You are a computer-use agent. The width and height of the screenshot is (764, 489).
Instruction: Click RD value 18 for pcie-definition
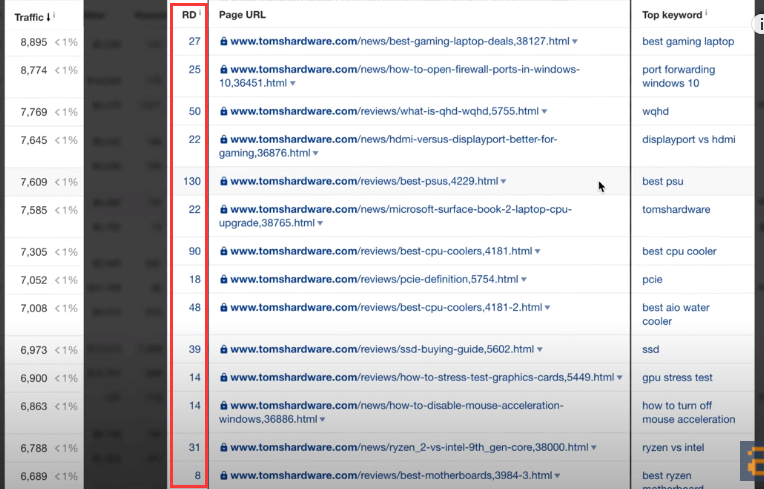(x=194, y=280)
